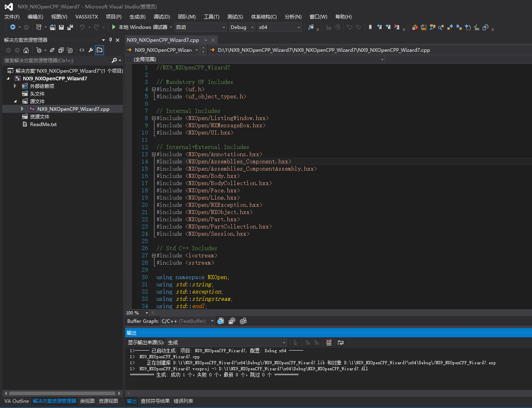Click View Code icon in Solution Explorer
Image resolution: width=532 pixels, height=408 pixels.
(82, 50)
